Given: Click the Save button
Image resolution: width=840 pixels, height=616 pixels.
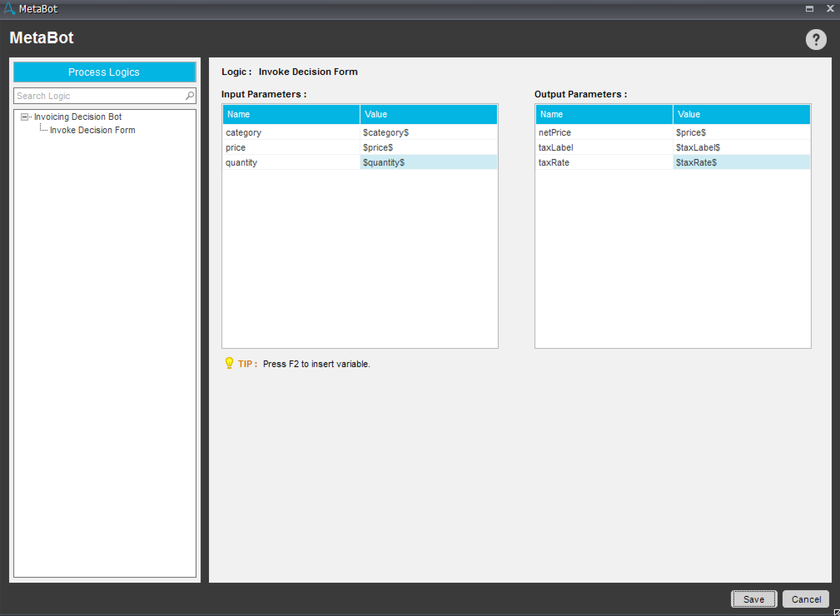Looking at the screenshot, I should click(753, 599).
